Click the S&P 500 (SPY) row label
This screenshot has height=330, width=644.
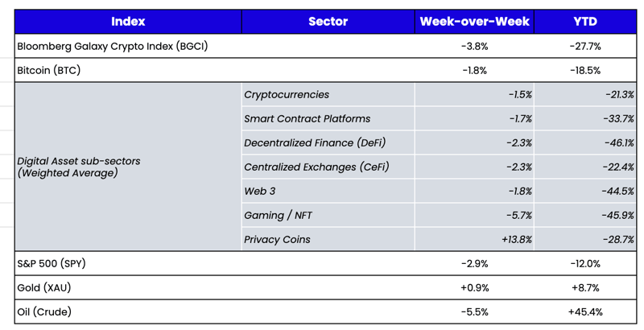[x=52, y=264]
